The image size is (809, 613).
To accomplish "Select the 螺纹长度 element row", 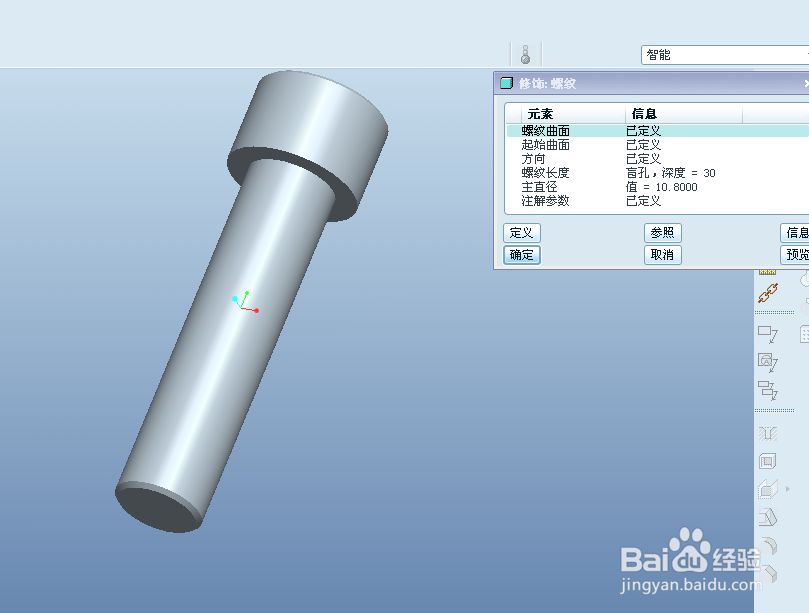I will [658, 173].
